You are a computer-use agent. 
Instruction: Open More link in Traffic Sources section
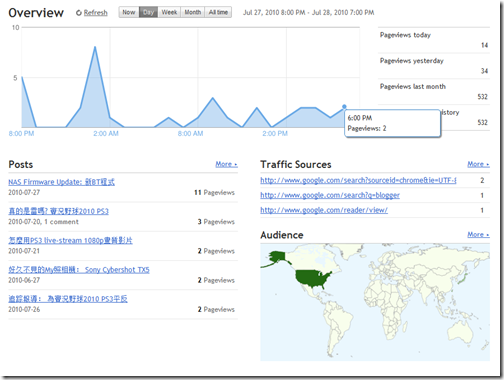(478, 164)
